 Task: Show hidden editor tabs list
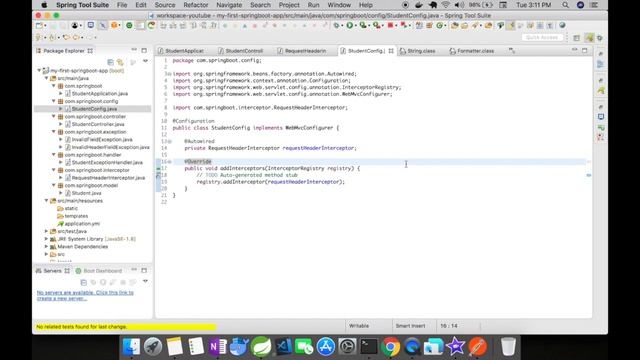[x=511, y=51]
